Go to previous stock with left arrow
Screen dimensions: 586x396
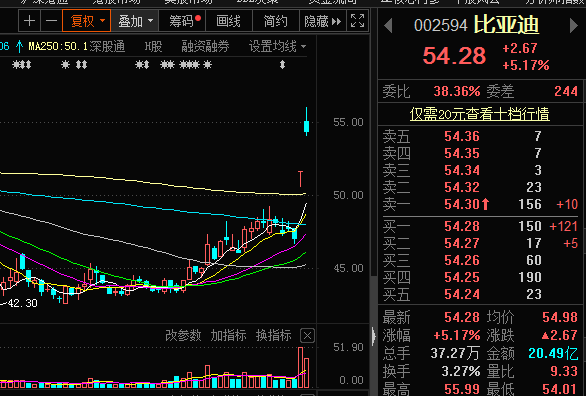coord(388,26)
